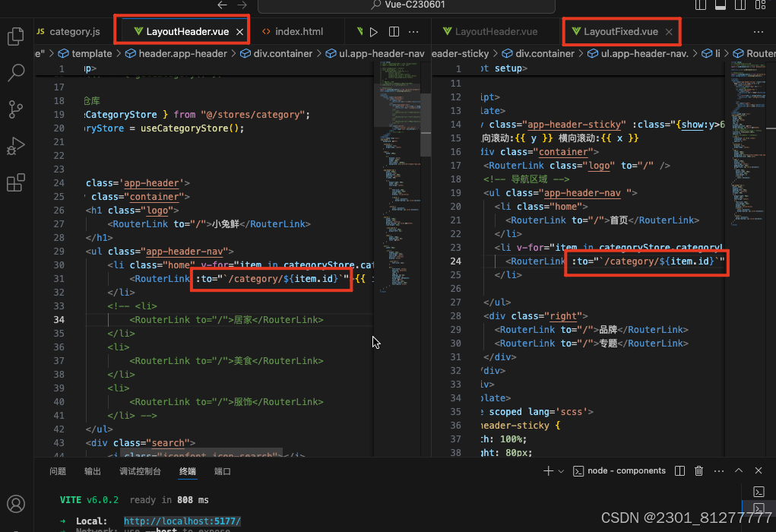Viewport: 776px width, 532px height.
Task: Switch to the category.js tab
Action: point(68,32)
